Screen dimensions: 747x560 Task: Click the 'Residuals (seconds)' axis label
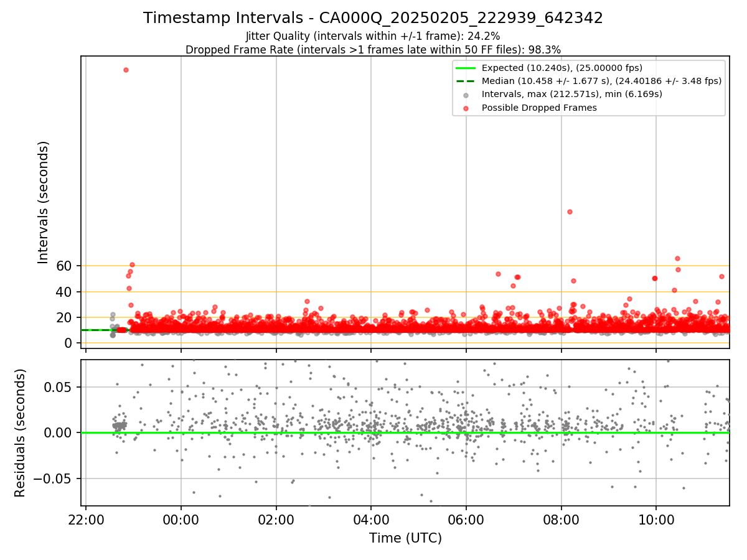(x=21, y=432)
